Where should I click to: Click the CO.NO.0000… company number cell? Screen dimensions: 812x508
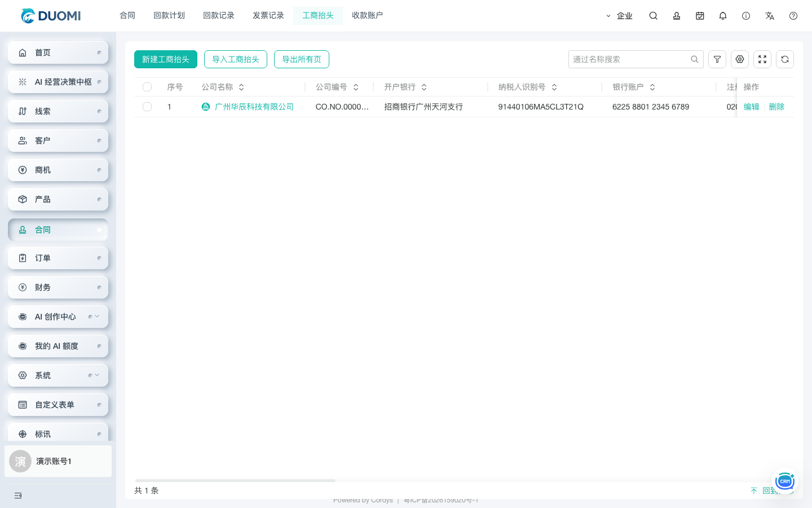pos(342,107)
